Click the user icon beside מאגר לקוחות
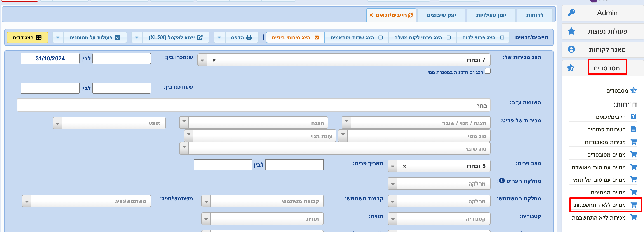 571,49
